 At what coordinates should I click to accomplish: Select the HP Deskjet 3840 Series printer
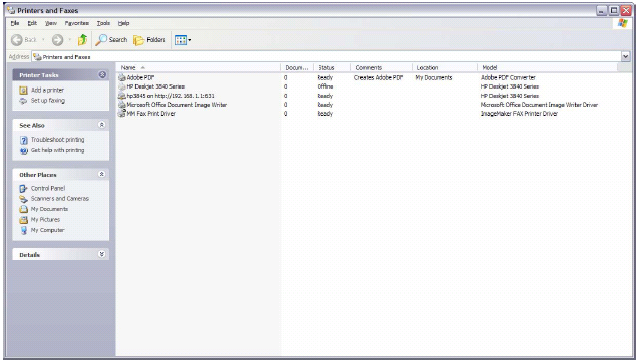[x=156, y=87]
